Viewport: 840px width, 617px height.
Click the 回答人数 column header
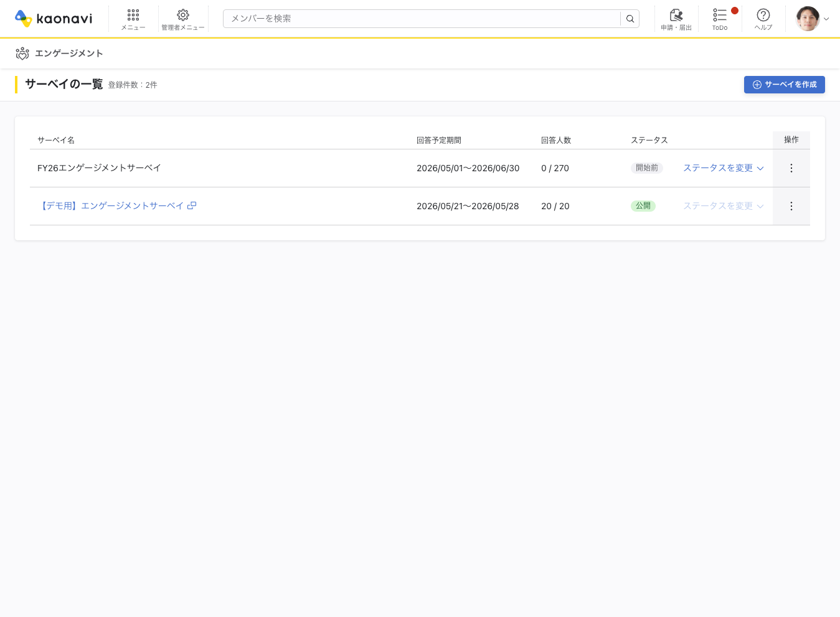(x=556, y=140)
